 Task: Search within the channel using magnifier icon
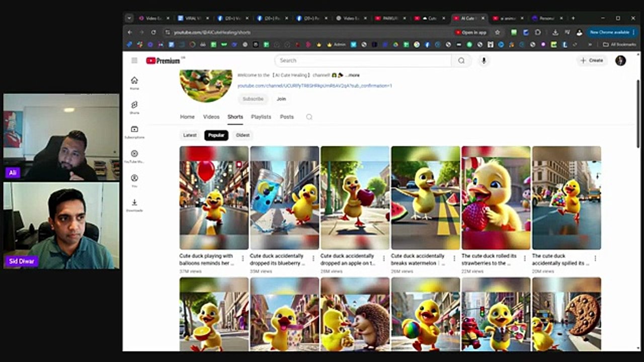pos(309,117)
